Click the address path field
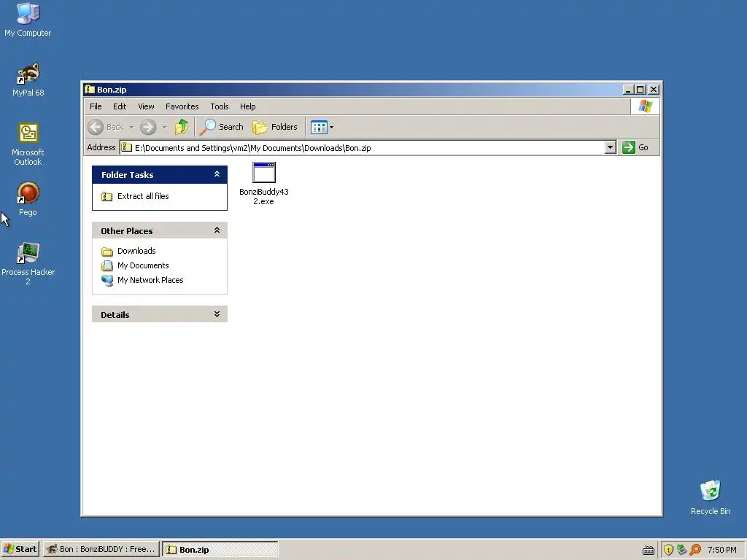Screen dimensions: 747x560 pos(362,147)
